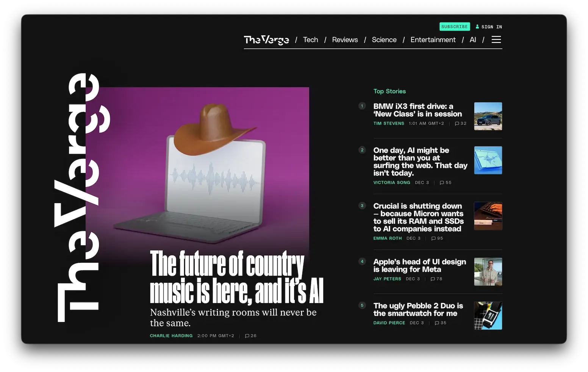Click comment icon on BMW iX3 story

[x=457, y=124]
